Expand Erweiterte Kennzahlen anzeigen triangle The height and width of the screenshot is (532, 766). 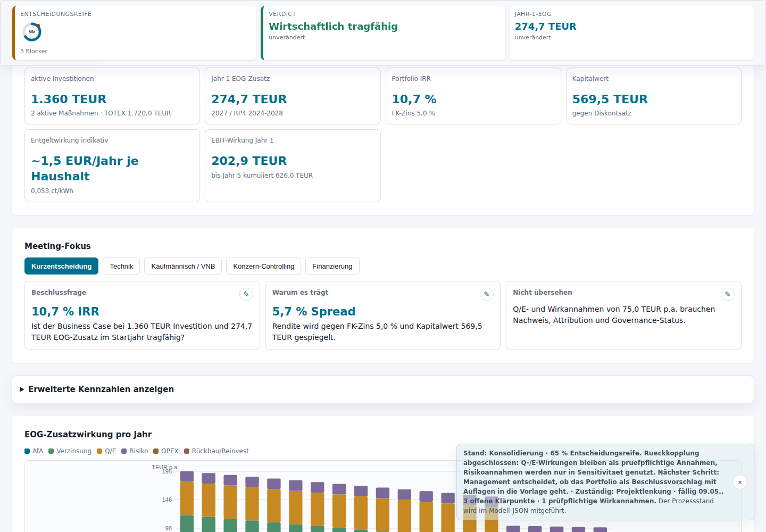(x=22, y=389)
